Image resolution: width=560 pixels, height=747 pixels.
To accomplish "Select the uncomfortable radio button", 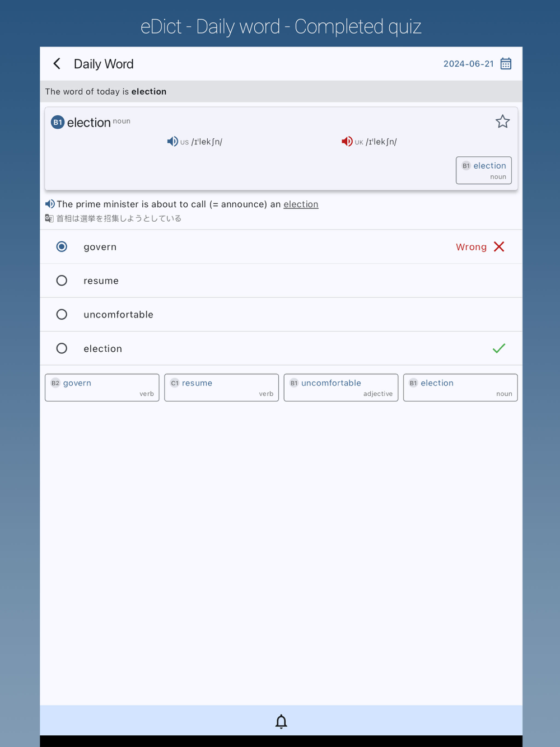I will tap(62, 314).
